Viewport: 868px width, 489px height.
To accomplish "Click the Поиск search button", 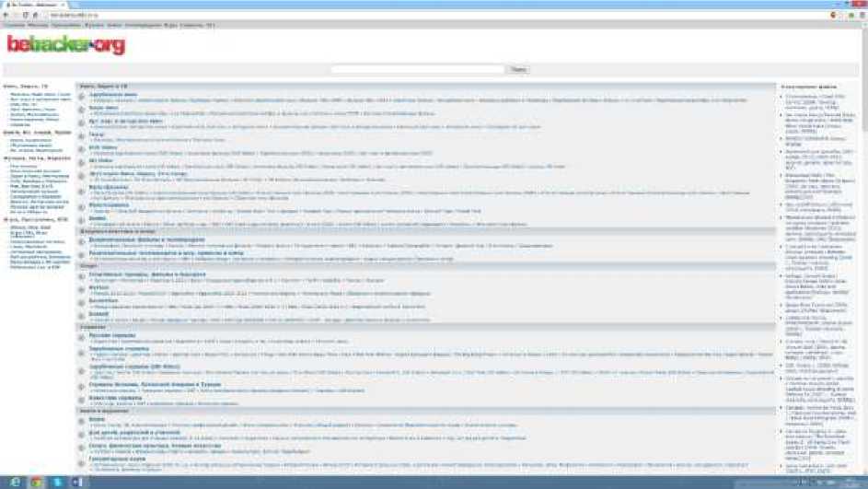I will (519, 69).
